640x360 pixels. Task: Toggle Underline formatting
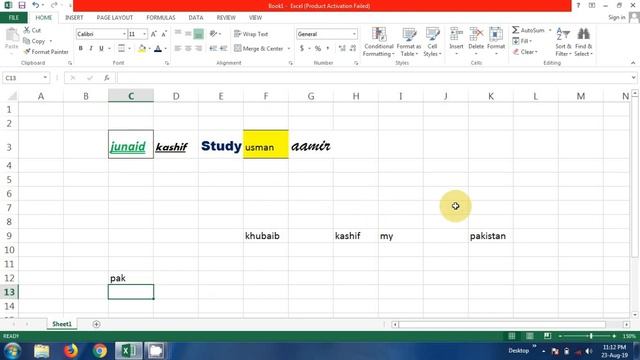point(101,49)
